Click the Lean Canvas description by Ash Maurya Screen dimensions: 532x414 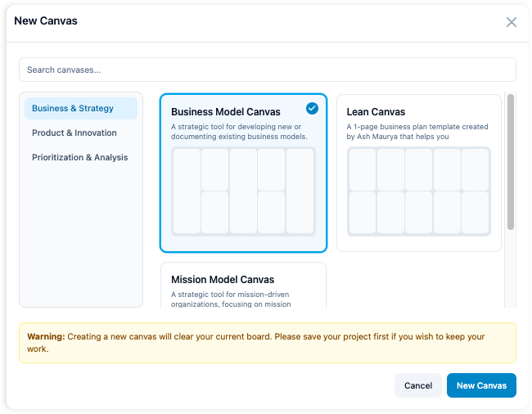417,132
